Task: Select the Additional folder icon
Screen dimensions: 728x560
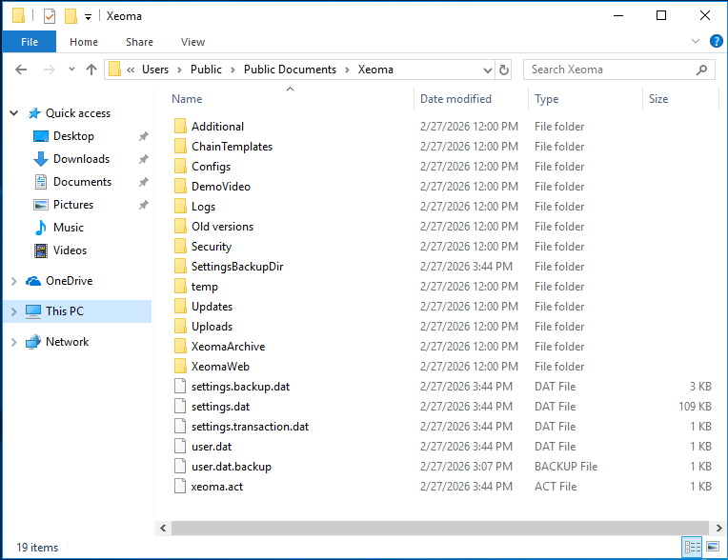Action: (x=180, y=127)
